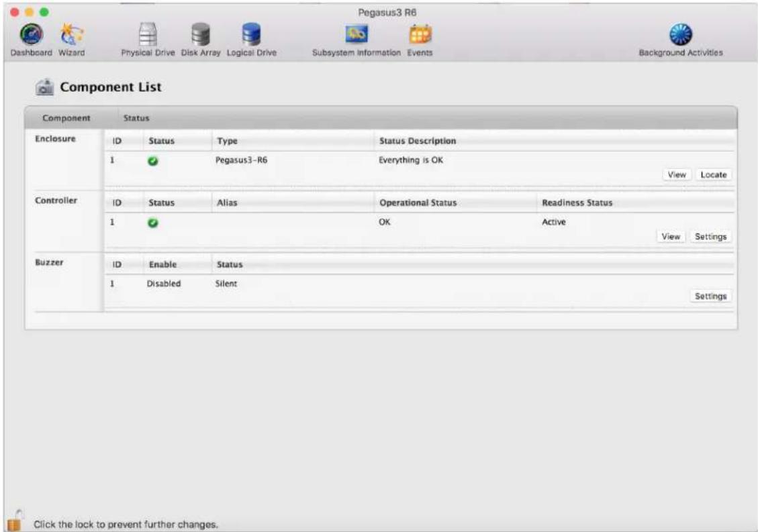Viewport: 758px width, 532px height.
Task: Click View button in Enclosure row
Action: (677, 175)
